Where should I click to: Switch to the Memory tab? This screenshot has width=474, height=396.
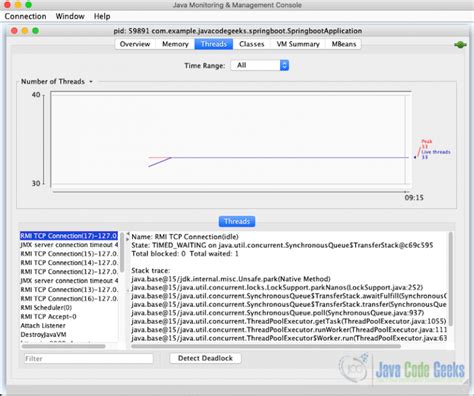(175, 44)
